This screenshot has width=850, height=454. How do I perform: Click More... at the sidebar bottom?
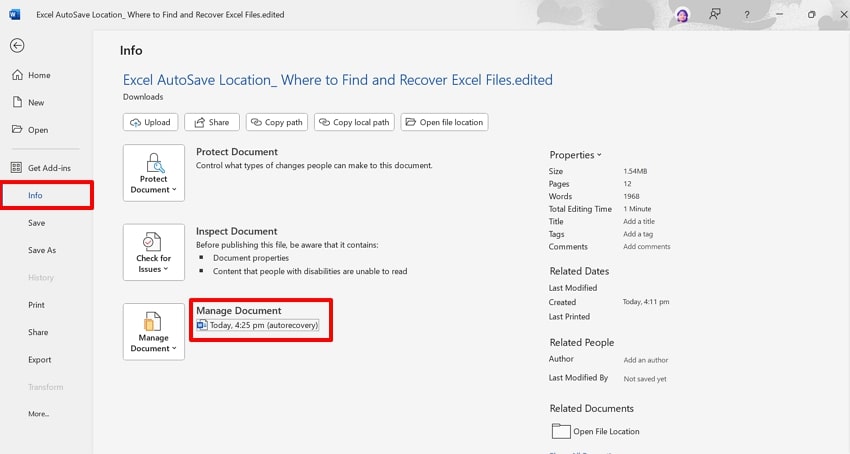(x=38, y=414)
